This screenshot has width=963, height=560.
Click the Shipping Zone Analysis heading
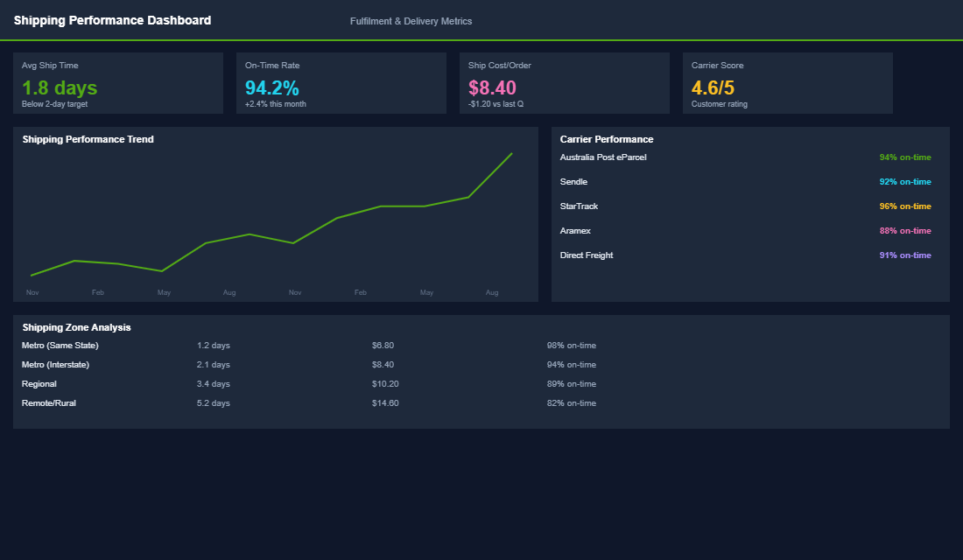click(76, 326)
